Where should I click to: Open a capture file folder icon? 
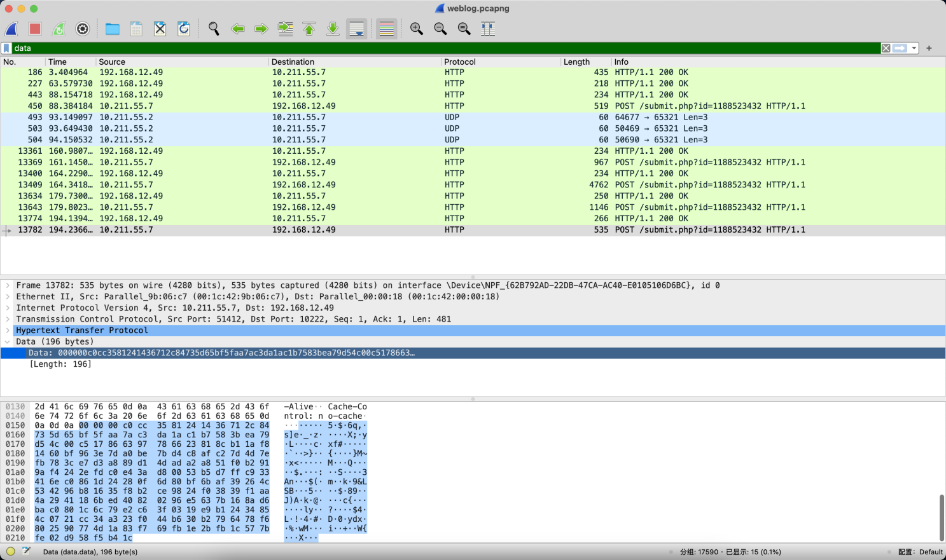pos(113,29)
